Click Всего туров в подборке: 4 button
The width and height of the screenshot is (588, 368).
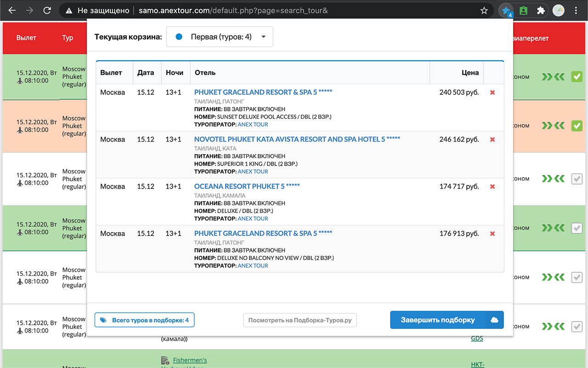144,320
